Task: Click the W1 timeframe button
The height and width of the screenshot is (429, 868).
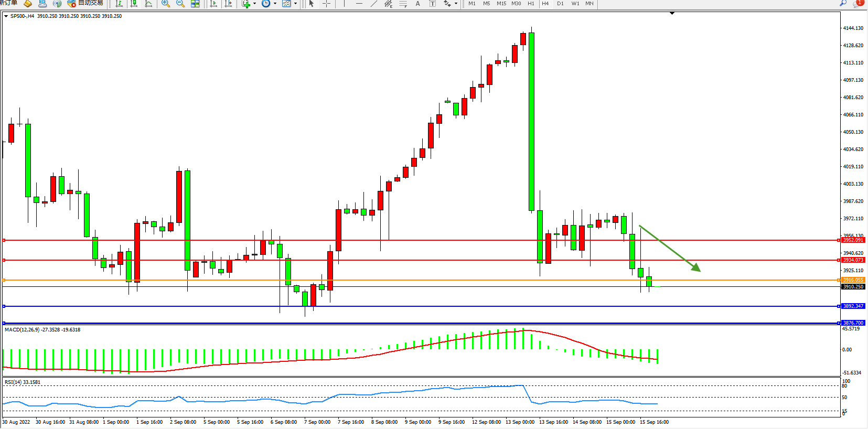Action: point(575,4)
